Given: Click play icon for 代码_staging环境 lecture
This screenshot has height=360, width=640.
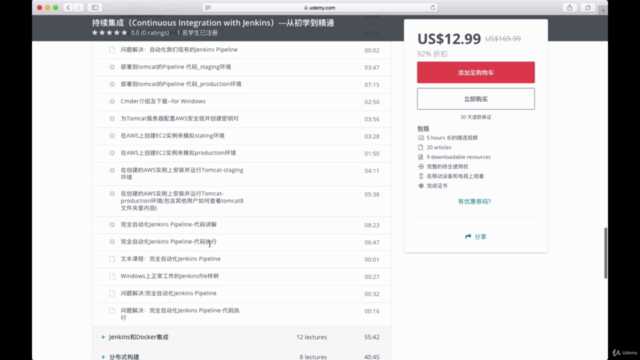Looking at the screenshot, I should click(112, 67).
